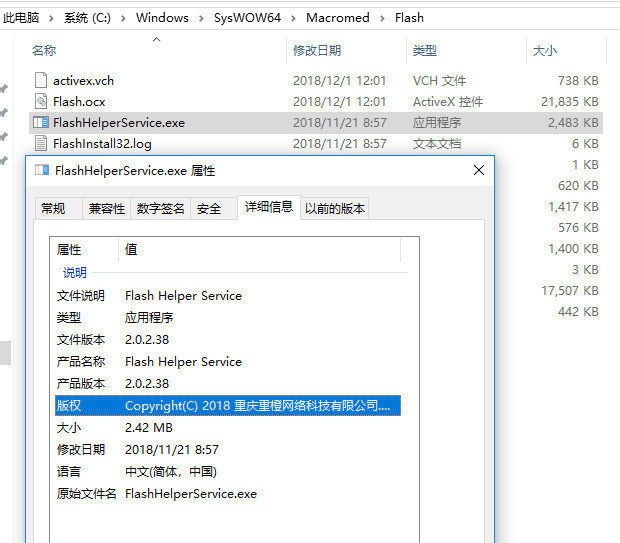Expand arrow after SysWOW64 breadcrumb
This screenshot has height=543, width=620.
click(293, 18)
